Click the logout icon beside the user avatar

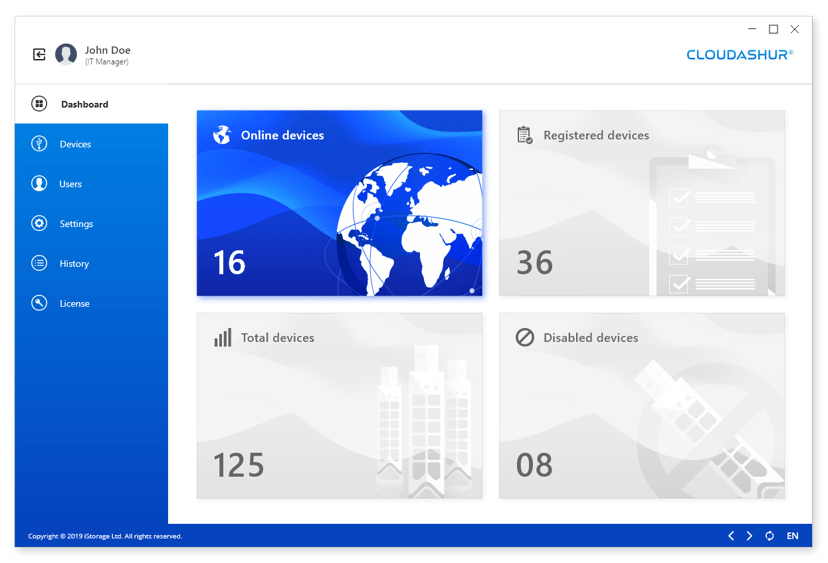click(x=39, y=55)
